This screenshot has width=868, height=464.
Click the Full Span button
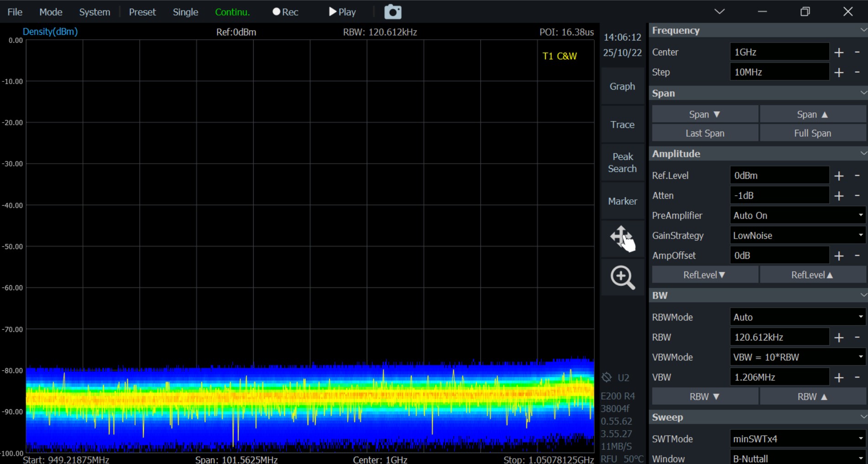tap(812, 133)
